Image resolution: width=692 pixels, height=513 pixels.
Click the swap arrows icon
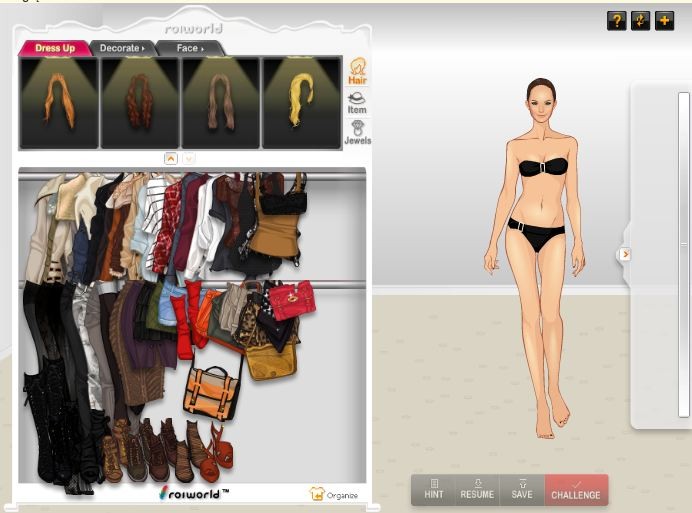(x=640, y=21)
